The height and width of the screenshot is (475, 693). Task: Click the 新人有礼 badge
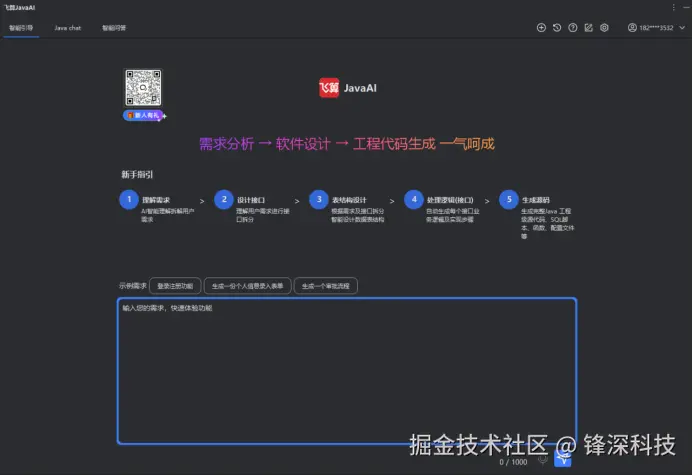point(143,115)
